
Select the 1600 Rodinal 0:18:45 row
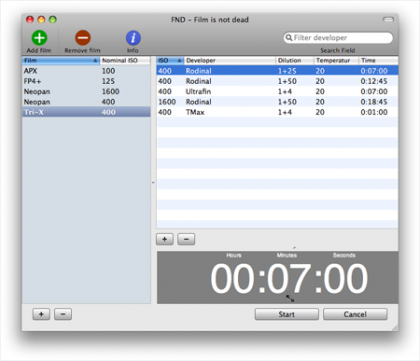(277, 102)
